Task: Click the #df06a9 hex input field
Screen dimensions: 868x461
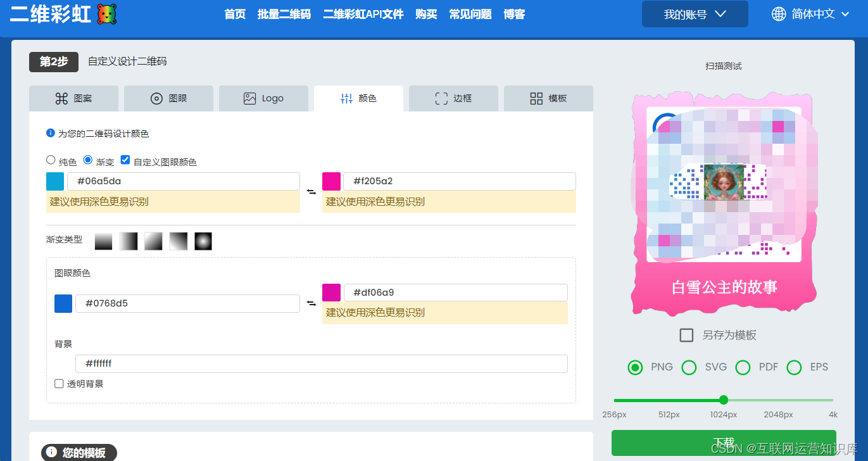Action: [x=456, y=293]
